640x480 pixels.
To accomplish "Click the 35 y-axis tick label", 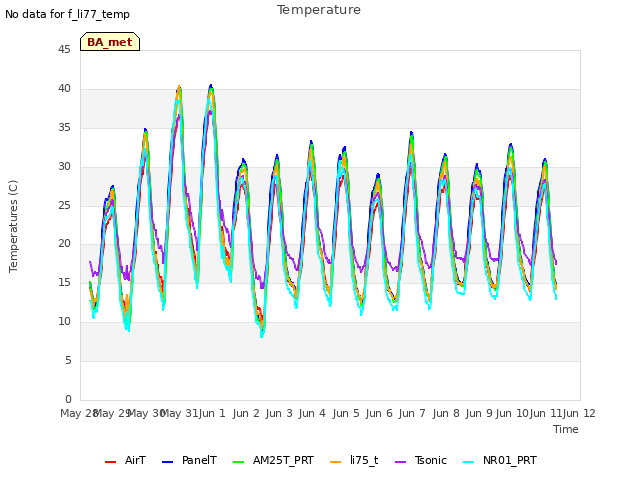I will coord(64,127).
